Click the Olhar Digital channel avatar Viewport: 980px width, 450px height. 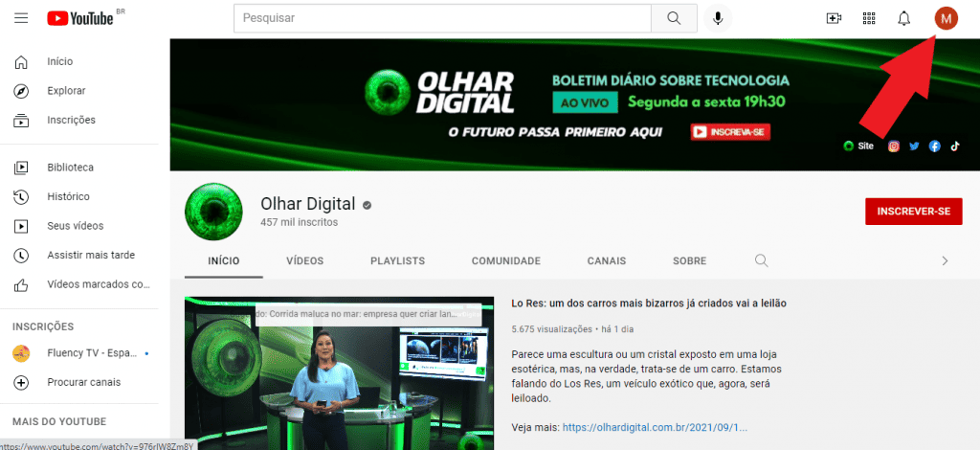(213, 212)
